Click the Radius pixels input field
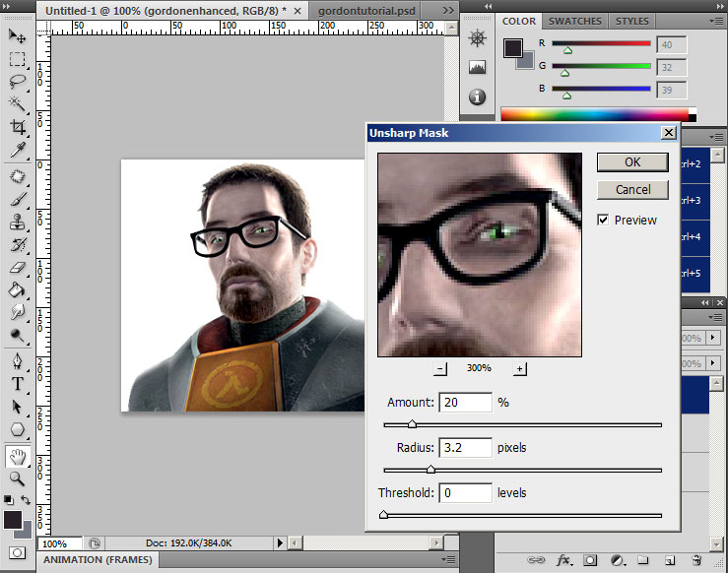The image size is (728, 573). (x=465, y=448)
